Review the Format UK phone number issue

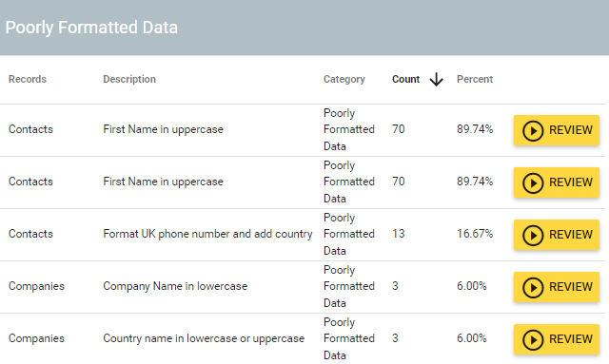coord(556,235)
